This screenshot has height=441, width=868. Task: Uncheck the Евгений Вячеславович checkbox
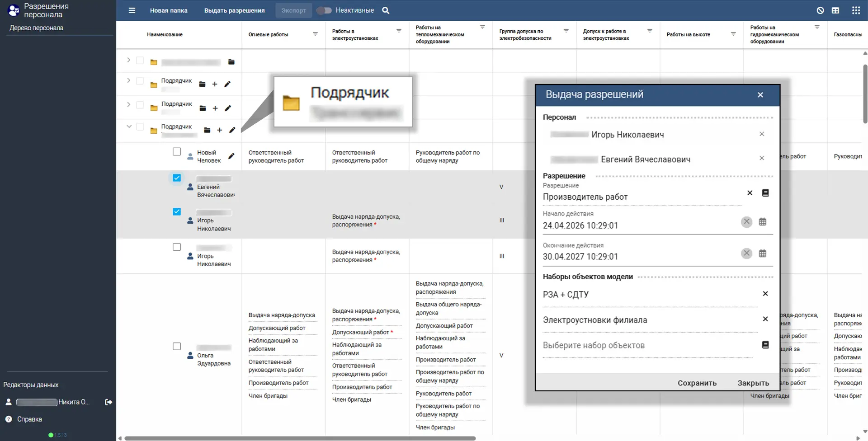(177, 178)
